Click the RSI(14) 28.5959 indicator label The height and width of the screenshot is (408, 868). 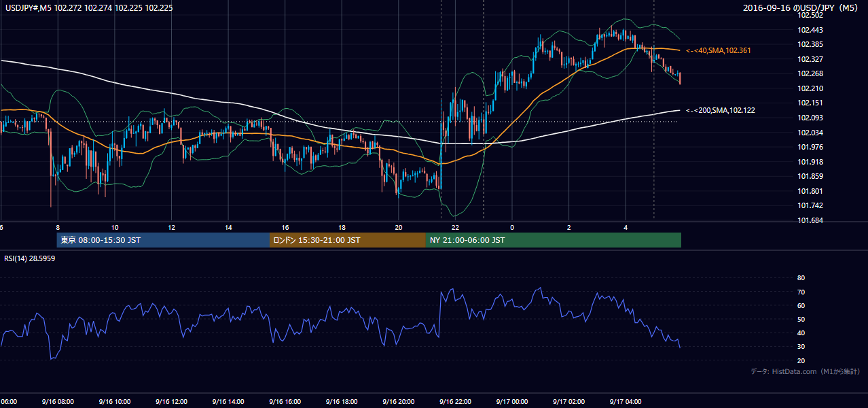30,258
